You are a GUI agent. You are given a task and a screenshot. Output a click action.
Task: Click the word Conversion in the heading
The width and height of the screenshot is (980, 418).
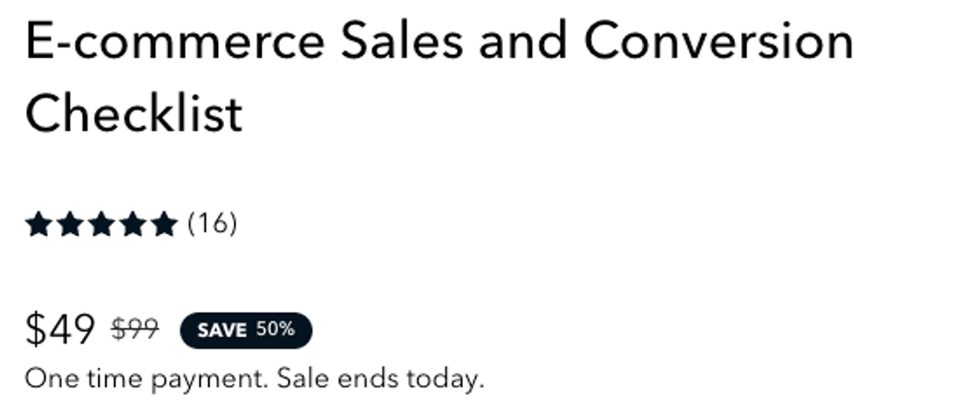point(718,40)
